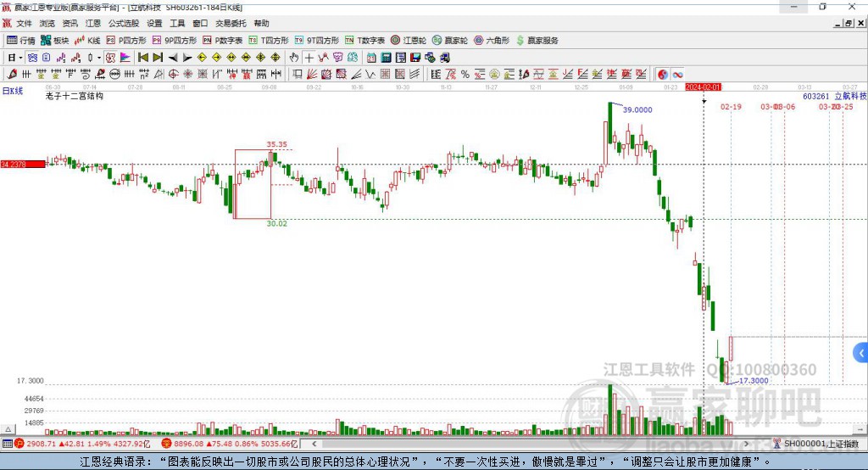
Task: Open the 板块 sector view
Action: pos(54,41)
